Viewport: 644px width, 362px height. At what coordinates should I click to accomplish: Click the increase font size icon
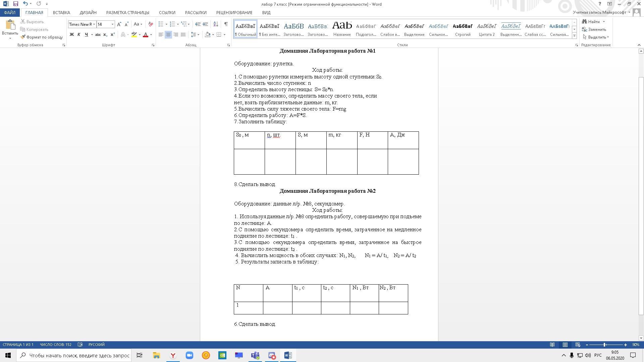[x=119, y=24]
